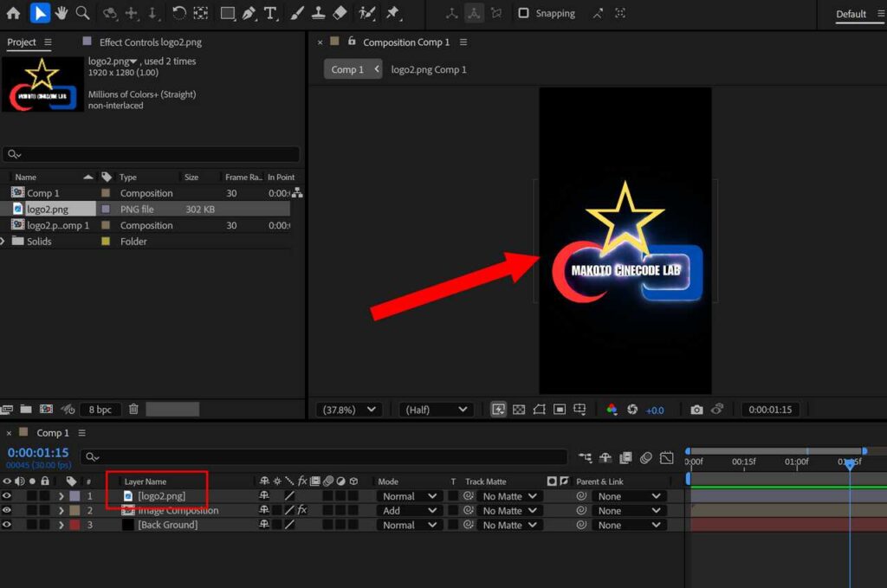The image size is (887, 588).
Task: Go to the Home screen icon
Action: 13,13
